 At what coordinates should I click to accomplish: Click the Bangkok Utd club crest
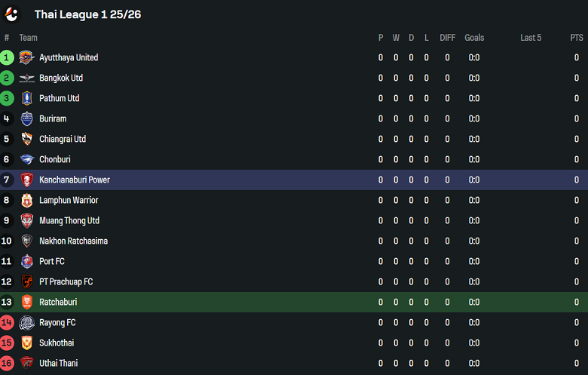click(27, 78)
